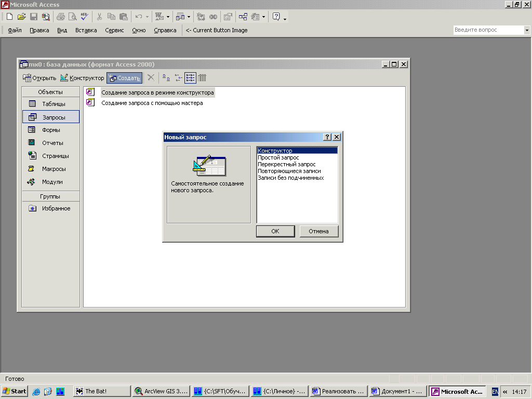Screen dimensions: 532x399
Task: Open the Сервис menu
Action: (114, 30)
